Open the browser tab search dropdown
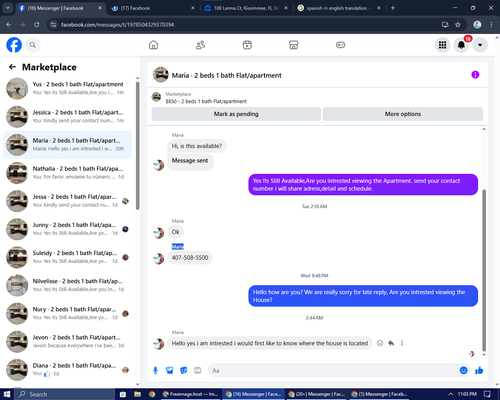Viewport: 500px width, 400px height. click(x=7, y=8)
